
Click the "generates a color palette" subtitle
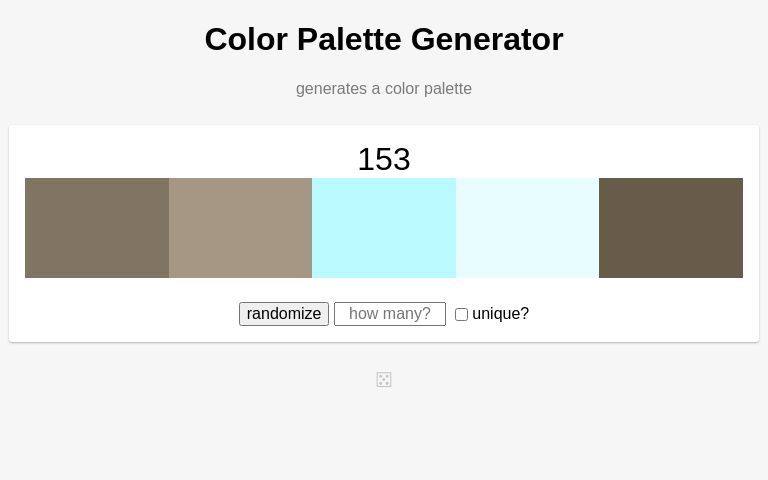pos(384,89)
